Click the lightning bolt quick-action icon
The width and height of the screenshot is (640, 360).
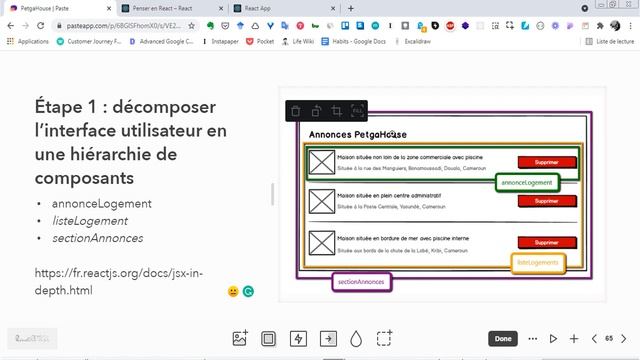[298, 339]
